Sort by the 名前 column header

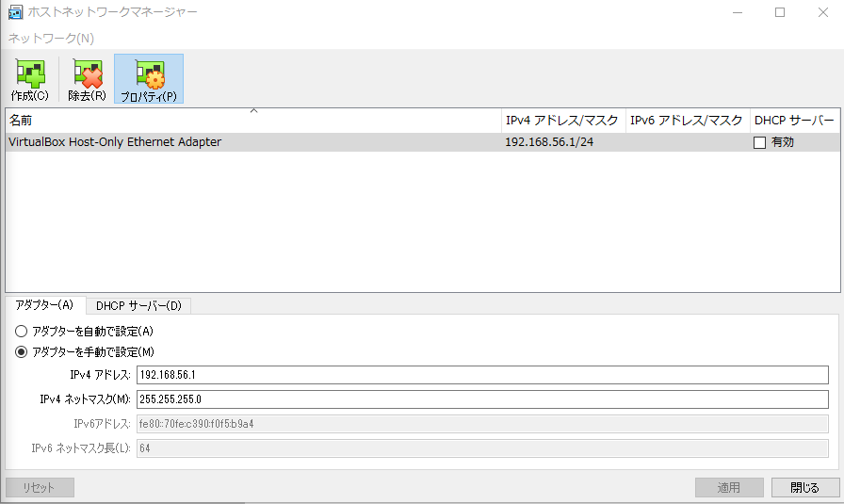[253, 120]
